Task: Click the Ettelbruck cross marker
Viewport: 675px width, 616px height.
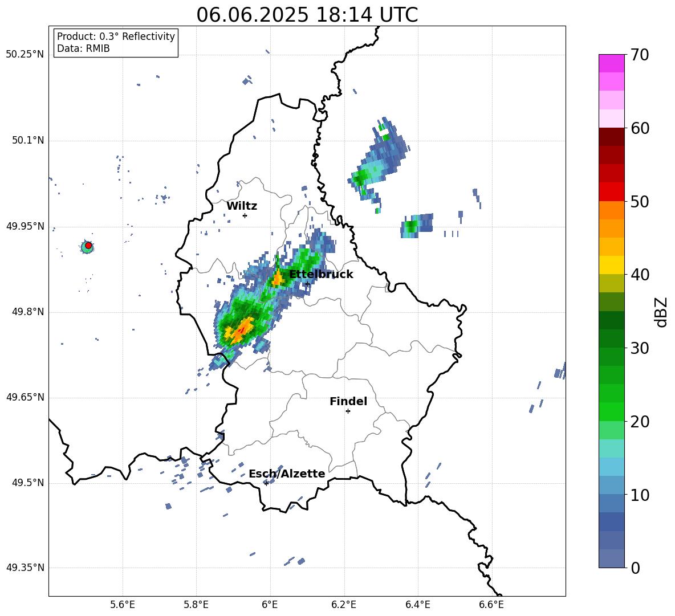Action: click(x=307, y=284)
